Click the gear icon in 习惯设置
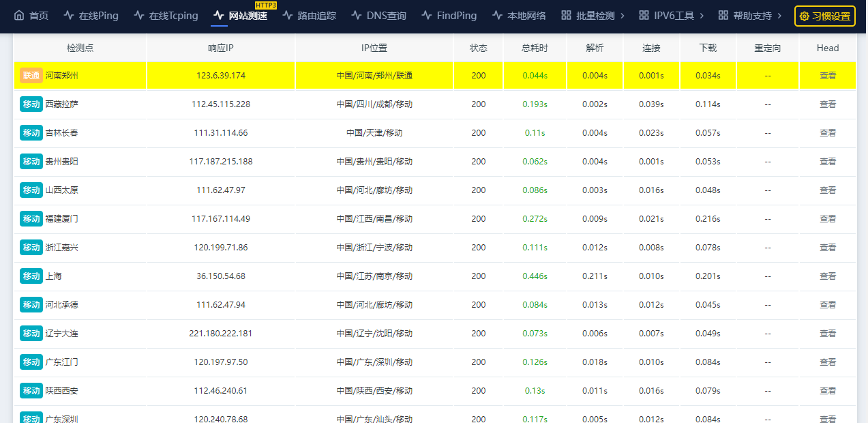This screenshot has height=423, width=868. pos(805,16)
